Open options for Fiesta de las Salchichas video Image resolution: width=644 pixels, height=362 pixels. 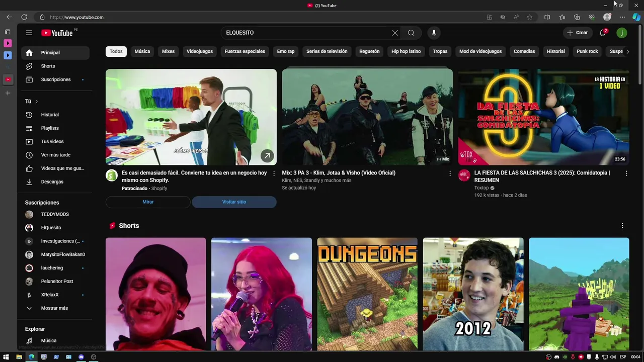pos(626,173)
